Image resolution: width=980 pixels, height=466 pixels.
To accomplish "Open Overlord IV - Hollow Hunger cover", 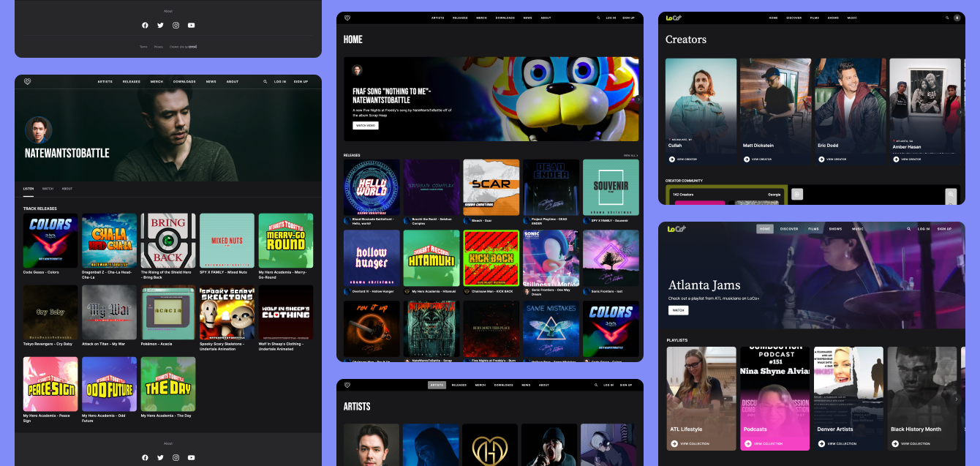I will [x=372, y=258].
